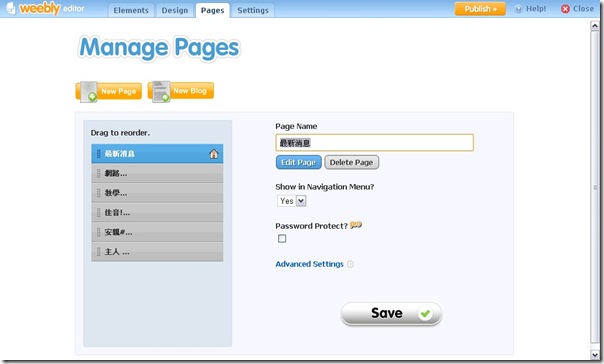The width and height of the screenshot is (604, 364).
Task: Expand Advanced Settings using the small plus icon
Action: pos(350,264)
